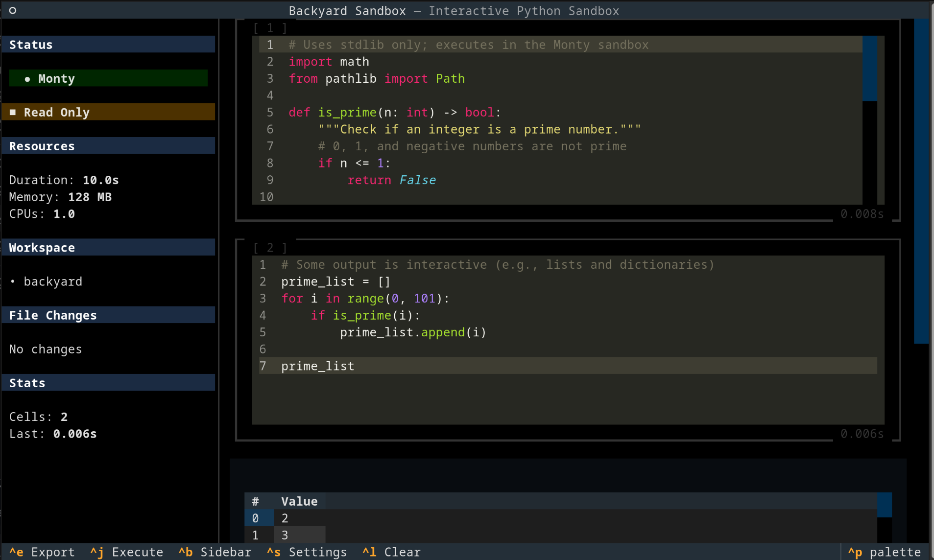Screen dimensions: 934x560
Task: Click the Last: 0.006s stat
Action: pos(53,434)
